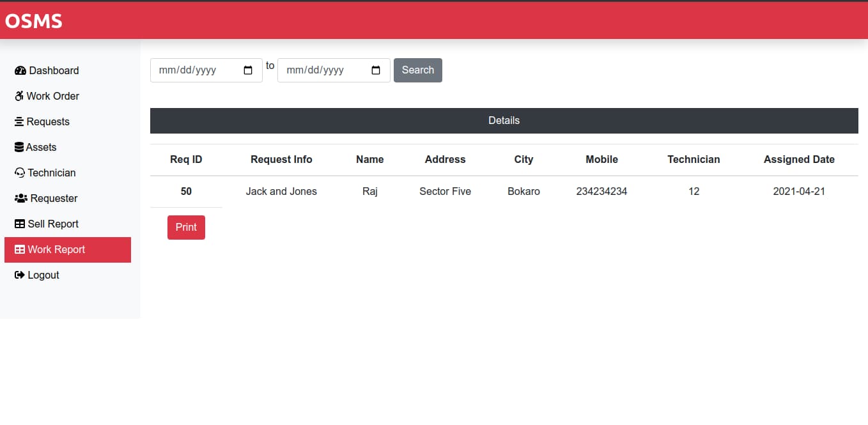Open the Work Report sidebar entry
This screenshot has width=868, height=425.
(x=56, y=249)
